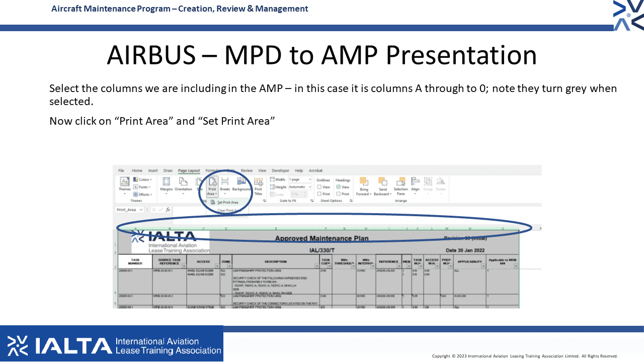The image size is (644, 362).
Task: Click the insert function fx icon
Action: 168,210
